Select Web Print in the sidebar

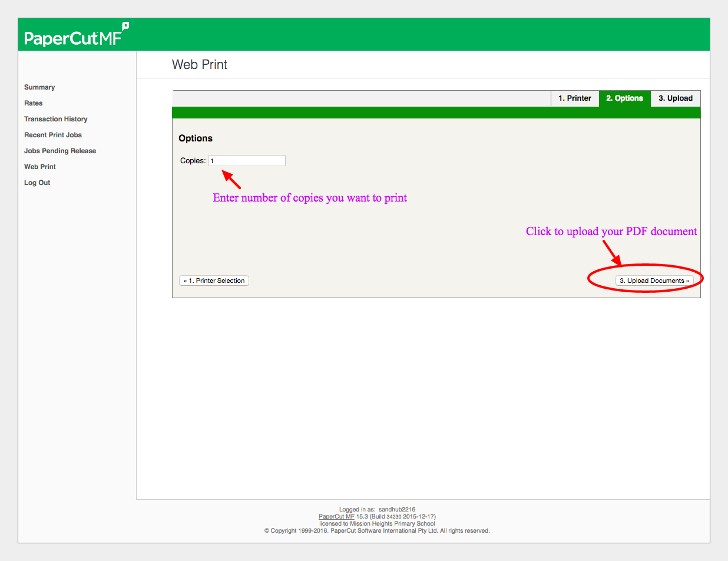click(40, 167)
